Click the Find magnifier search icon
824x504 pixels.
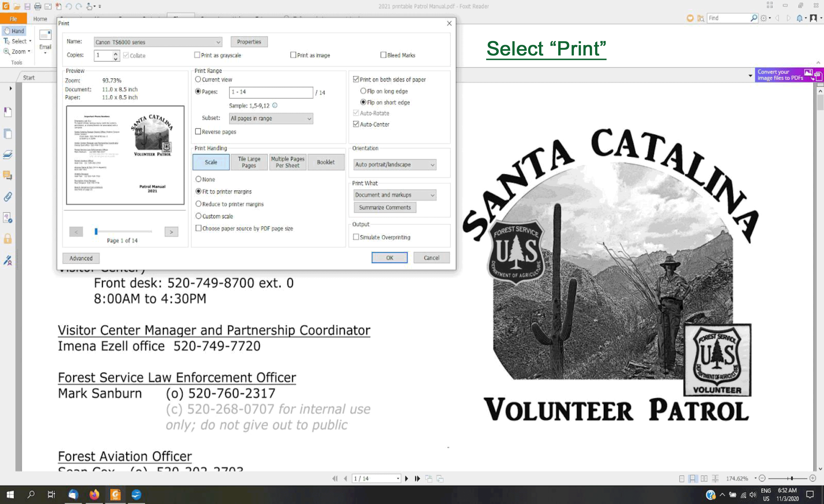(x=753, y=18)
